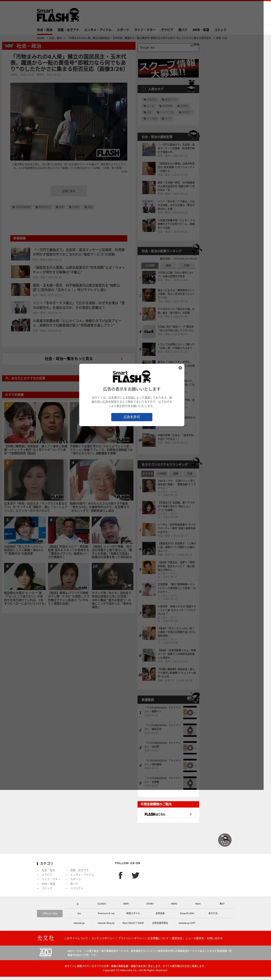Viewport: 271px width, 980px height.
Task: Select 週間 tab in 社会・政治 ranking
Action: 168,266
